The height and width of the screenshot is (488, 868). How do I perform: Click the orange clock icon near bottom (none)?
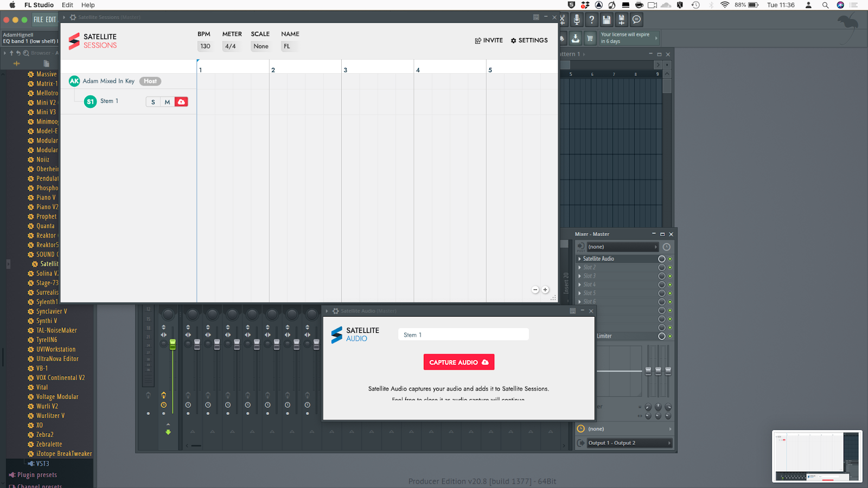point(580,428)
